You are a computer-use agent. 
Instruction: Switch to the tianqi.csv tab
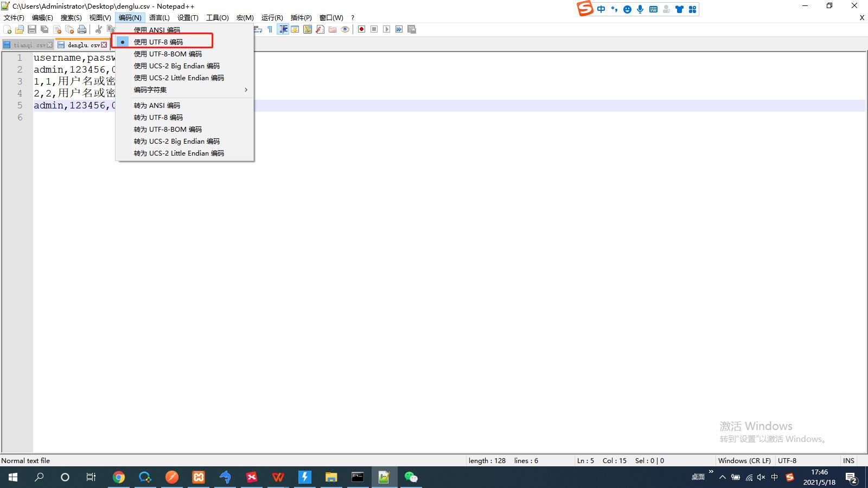click(x=28, y=45)
